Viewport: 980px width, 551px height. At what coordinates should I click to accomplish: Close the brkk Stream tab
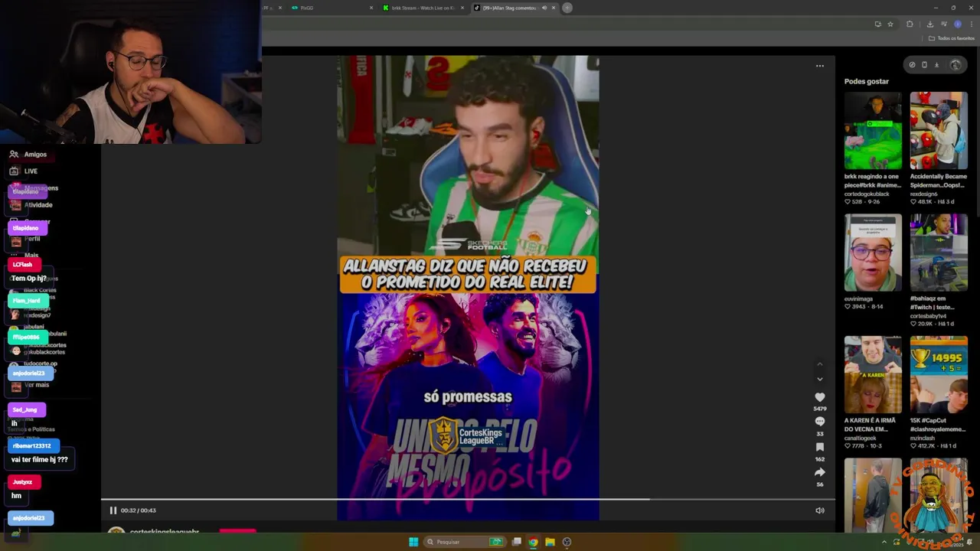tap(462, 8)
